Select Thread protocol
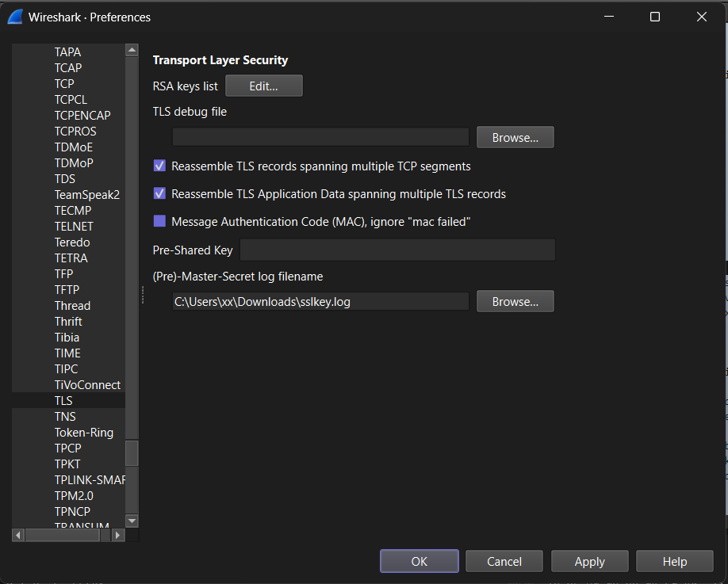 coord(72,306)
